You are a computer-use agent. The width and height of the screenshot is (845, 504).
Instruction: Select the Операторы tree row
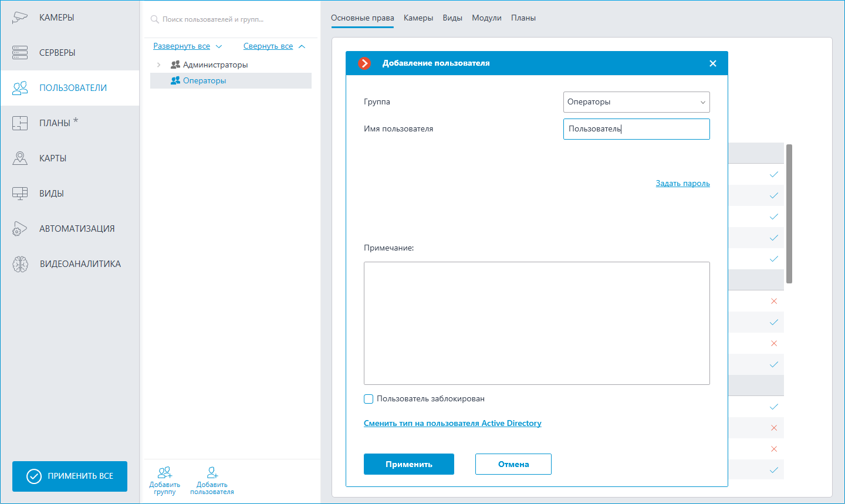[231, 81]
